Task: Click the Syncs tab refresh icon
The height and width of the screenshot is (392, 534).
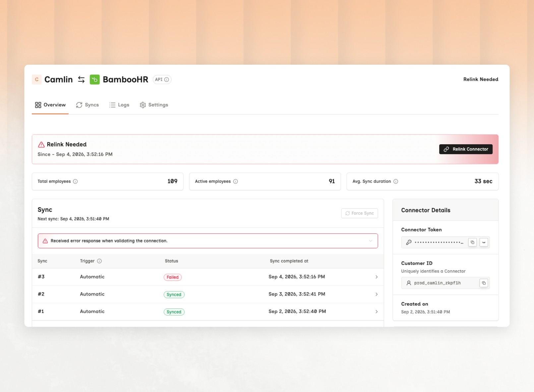Action: pos(79,105)
